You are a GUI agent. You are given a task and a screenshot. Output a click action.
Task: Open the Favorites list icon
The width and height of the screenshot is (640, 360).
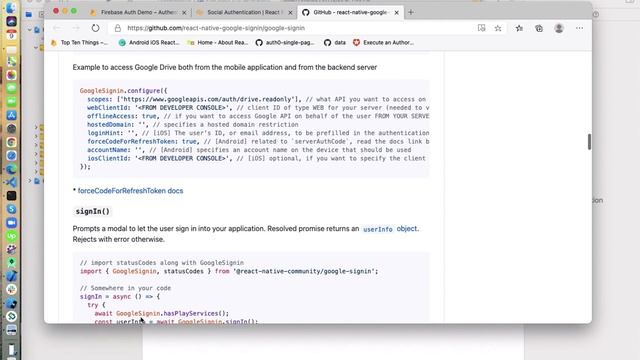coord(519,28)
